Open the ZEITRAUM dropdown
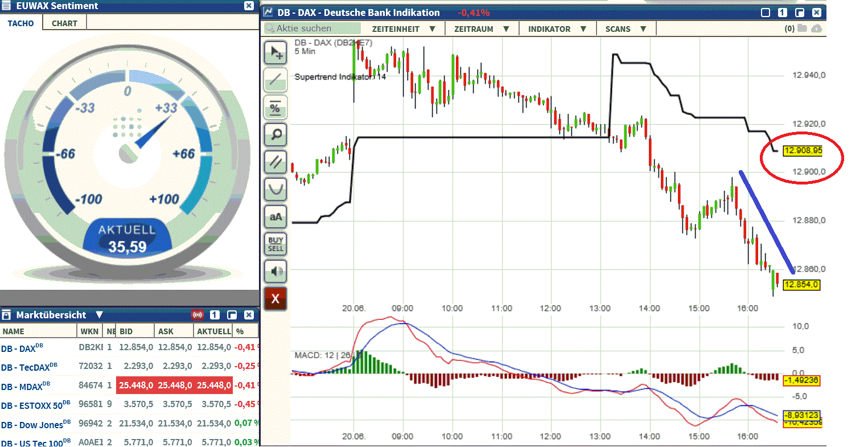 [481, 29]
